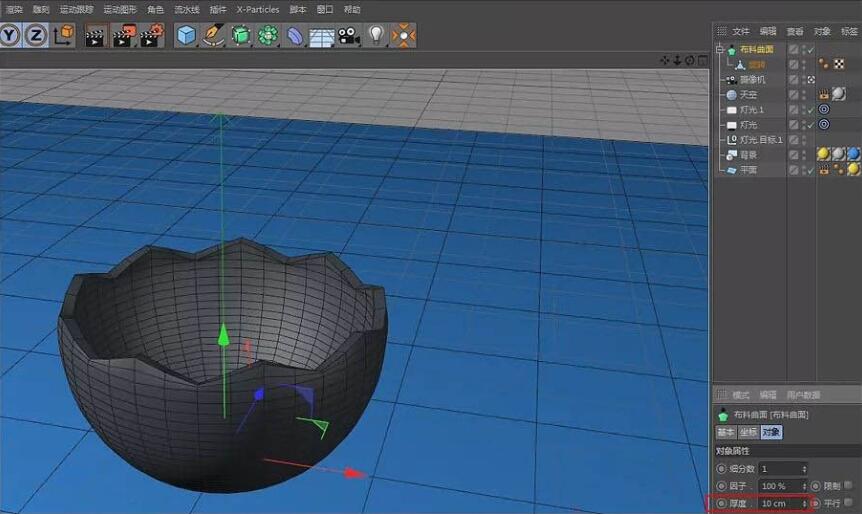This screenshot has height=514, width=862.
Task: Enable the 限制 checkbox
Action: (848, 485)
